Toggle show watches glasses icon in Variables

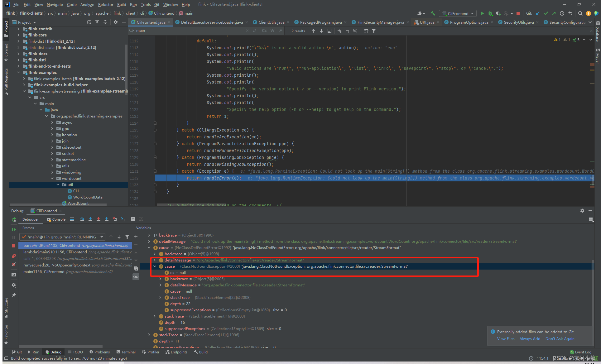tap(136, 277)
